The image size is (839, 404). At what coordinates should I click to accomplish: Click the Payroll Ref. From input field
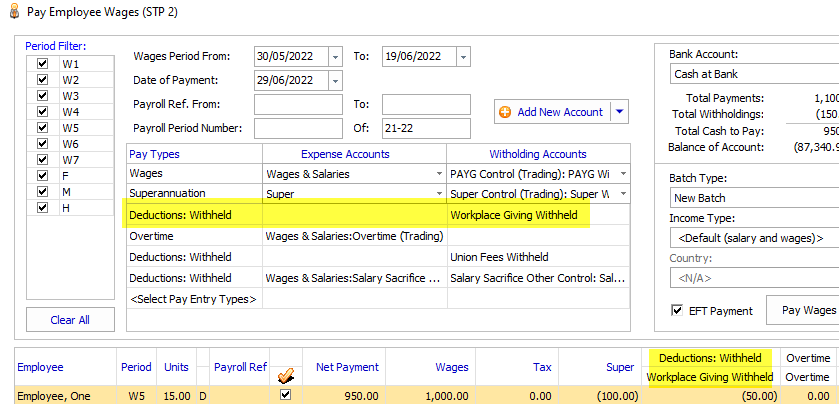[298, 105]
